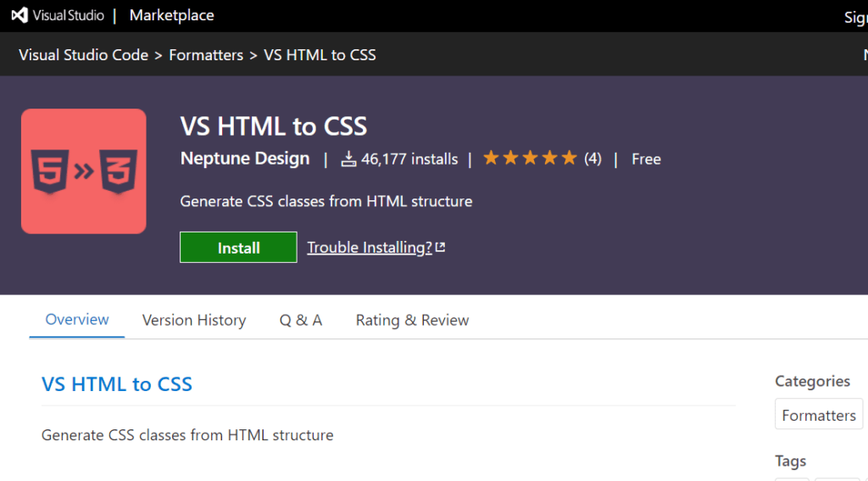
Task: Switch to Rating & Review tab
Action: tap(413, 321)
